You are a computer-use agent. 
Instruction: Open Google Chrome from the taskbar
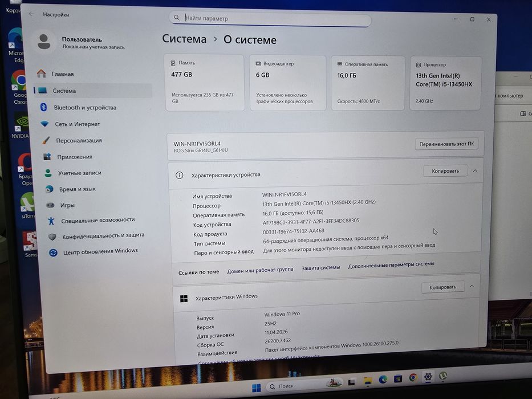(413, 377)
